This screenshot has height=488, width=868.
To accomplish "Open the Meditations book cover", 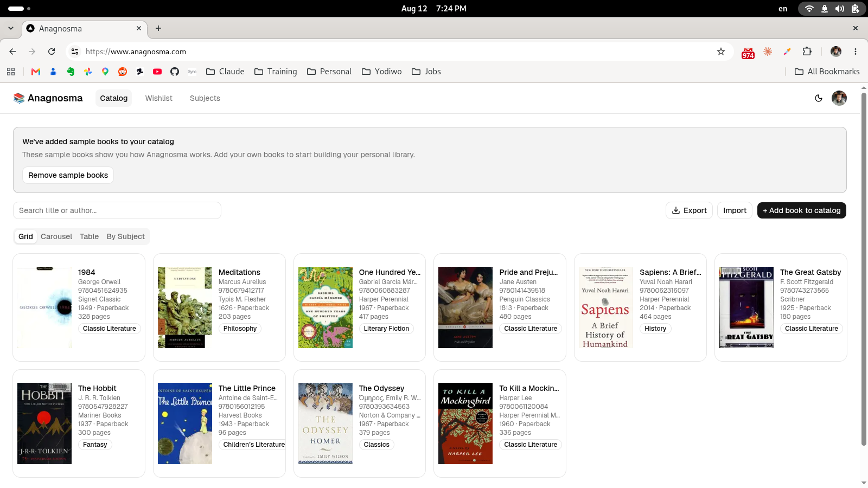I will [185, 307].
